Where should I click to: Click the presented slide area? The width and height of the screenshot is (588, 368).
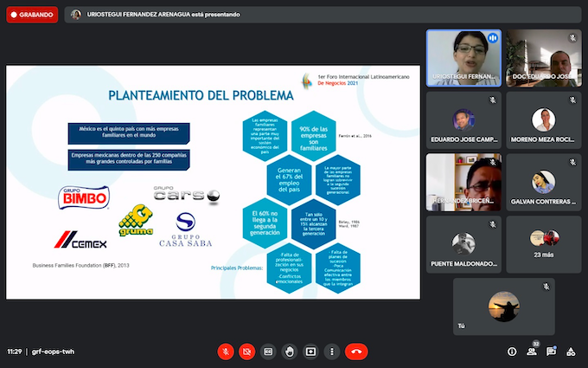(213, 183)
